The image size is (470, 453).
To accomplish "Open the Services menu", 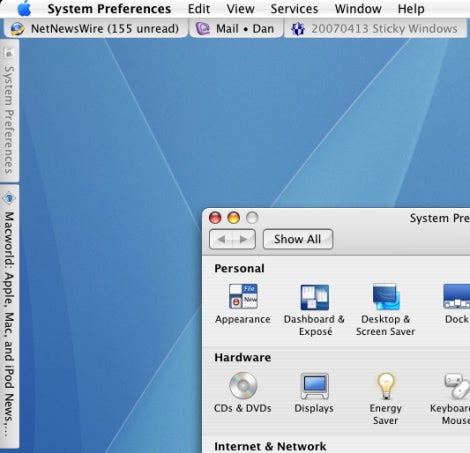I will point(294,9).
